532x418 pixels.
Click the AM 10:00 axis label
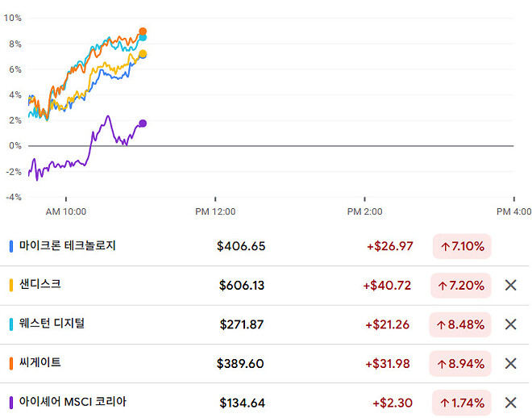(x=66, y=211)
